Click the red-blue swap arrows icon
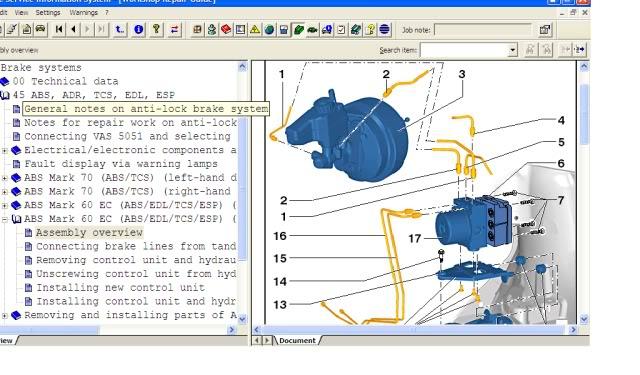This screenshot has width=640, height=375. point(174,30)
